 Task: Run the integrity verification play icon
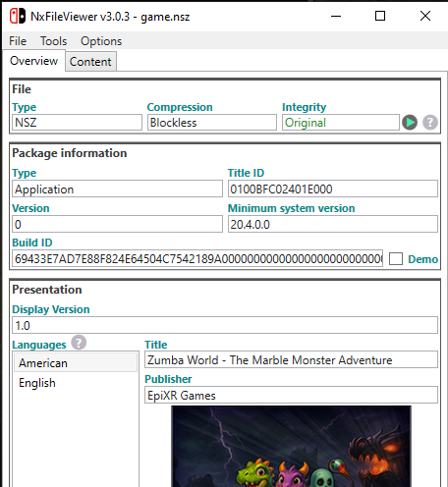tap(410, 123)
